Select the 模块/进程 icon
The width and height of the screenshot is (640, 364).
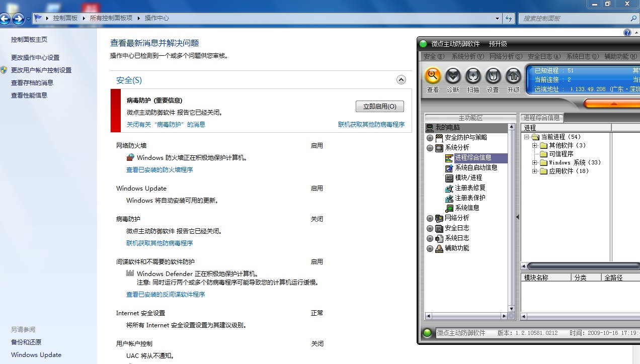coord(449,178)
